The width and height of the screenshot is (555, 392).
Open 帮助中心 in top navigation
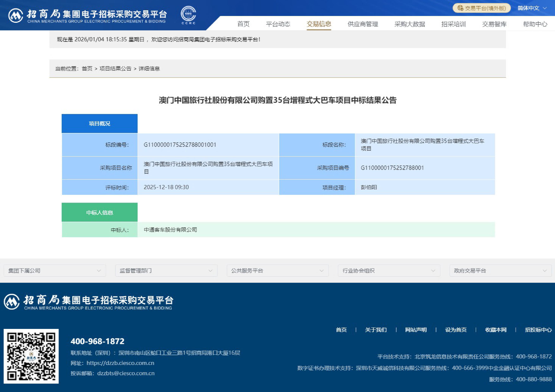(x=535, y=24)
